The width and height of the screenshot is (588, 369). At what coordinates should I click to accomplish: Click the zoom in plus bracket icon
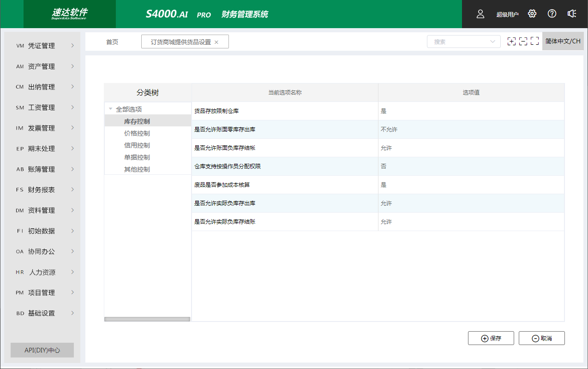pyautogui.click(x=511, y=42)
